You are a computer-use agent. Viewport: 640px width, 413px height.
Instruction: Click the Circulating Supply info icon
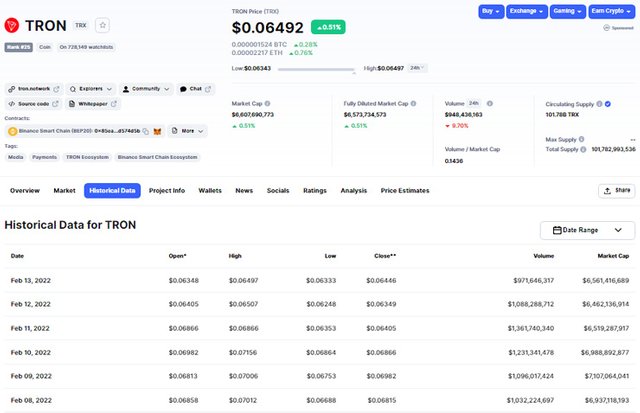point(599,104)
